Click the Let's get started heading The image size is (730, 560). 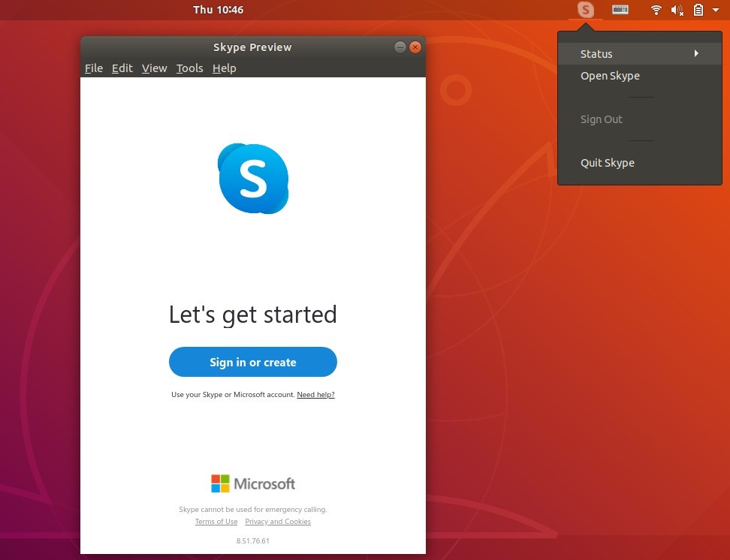[253, 315]
